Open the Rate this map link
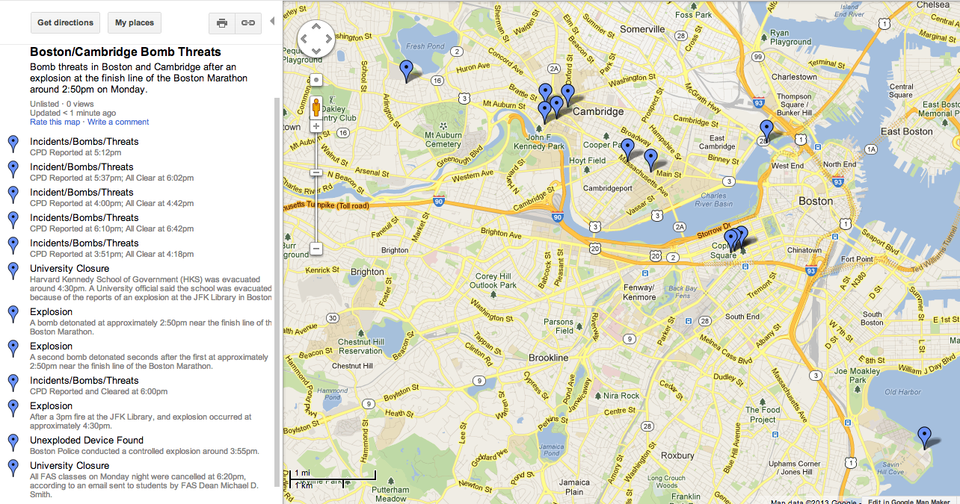The image size is (960, 504). point(55,122)
